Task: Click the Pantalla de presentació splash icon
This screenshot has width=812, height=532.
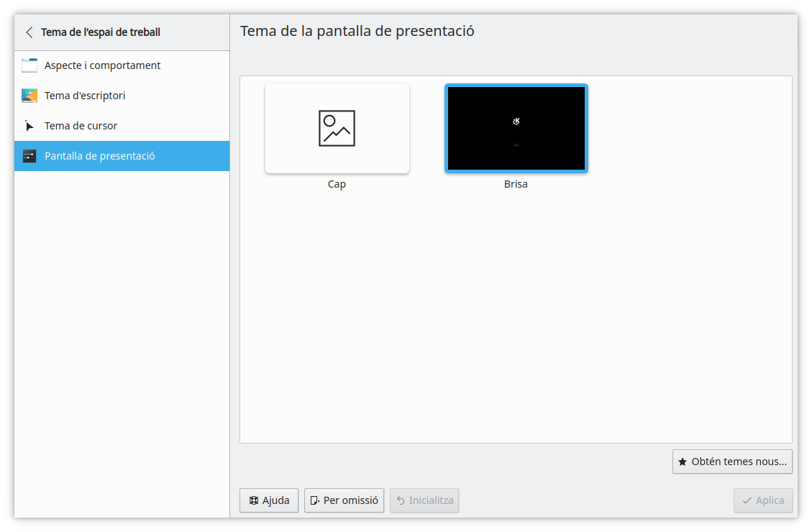Action: coord(29,155)
